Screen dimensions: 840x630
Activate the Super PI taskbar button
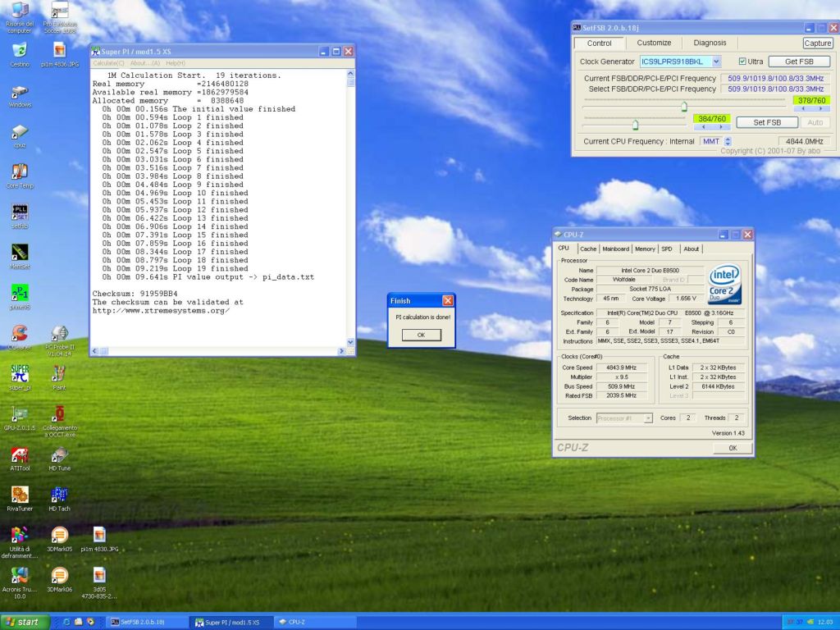coord(231,622)
